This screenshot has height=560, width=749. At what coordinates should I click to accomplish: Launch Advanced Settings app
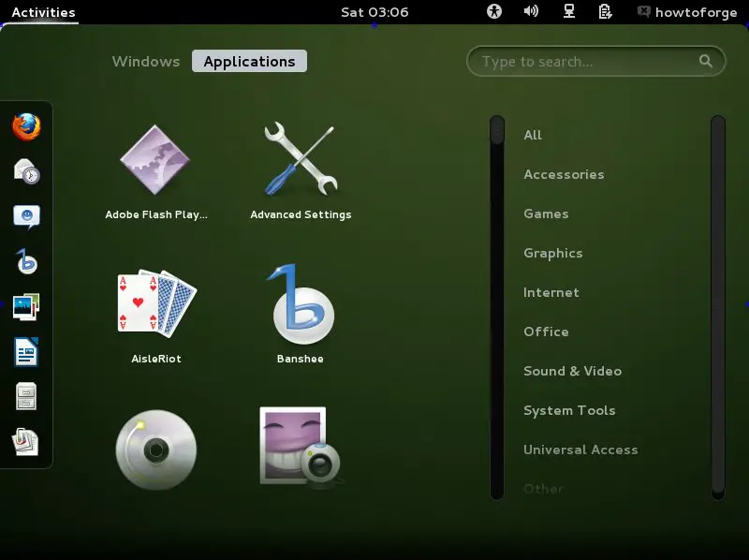pos(301,172)
